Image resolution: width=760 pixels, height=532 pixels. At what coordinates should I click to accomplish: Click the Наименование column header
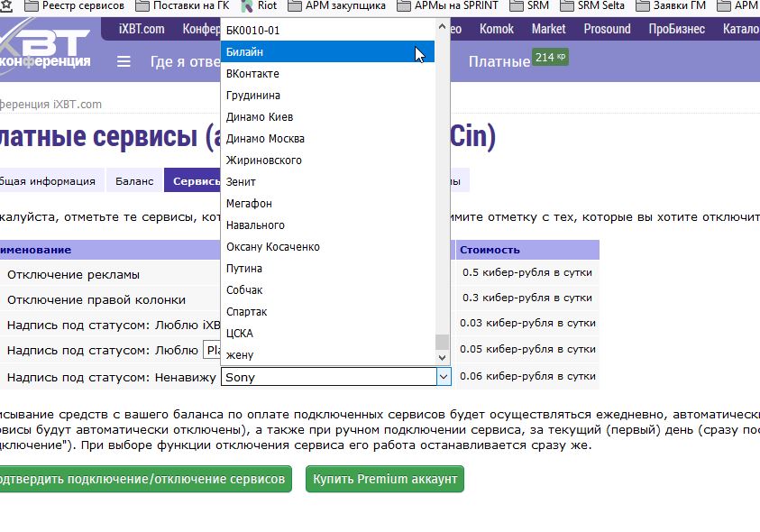111,250
